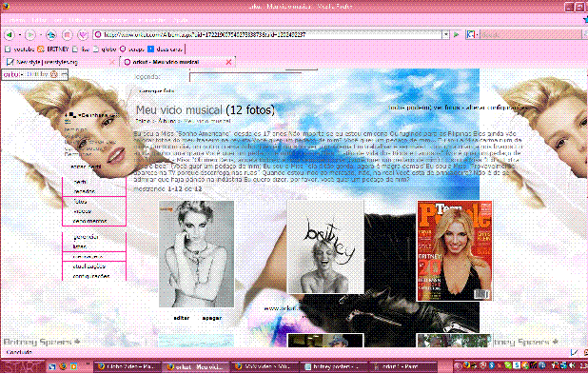Click the blue duas caras bookmark icon
Image resolution: width=588 pixels, height=374 pixels.
coord(150,49)
